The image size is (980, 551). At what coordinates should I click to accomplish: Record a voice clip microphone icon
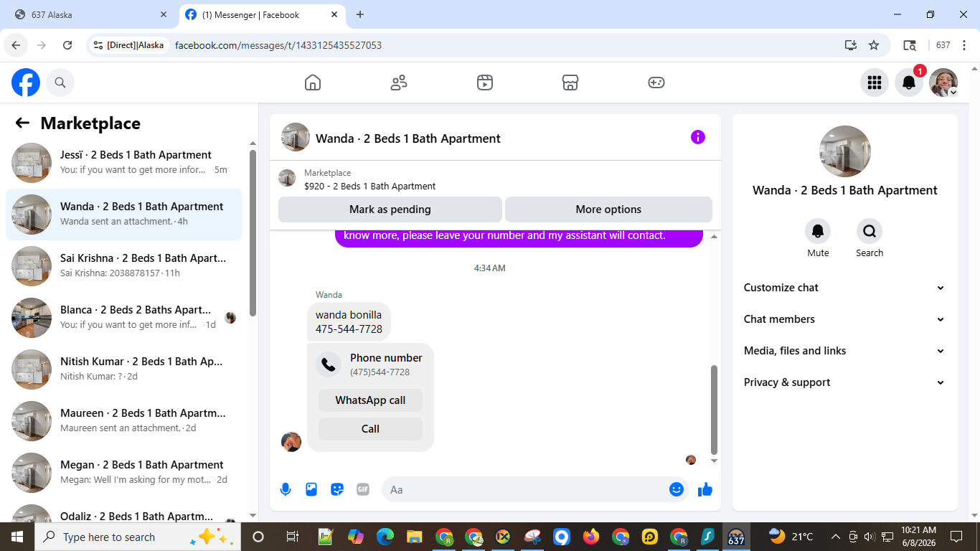click(286, 489)
